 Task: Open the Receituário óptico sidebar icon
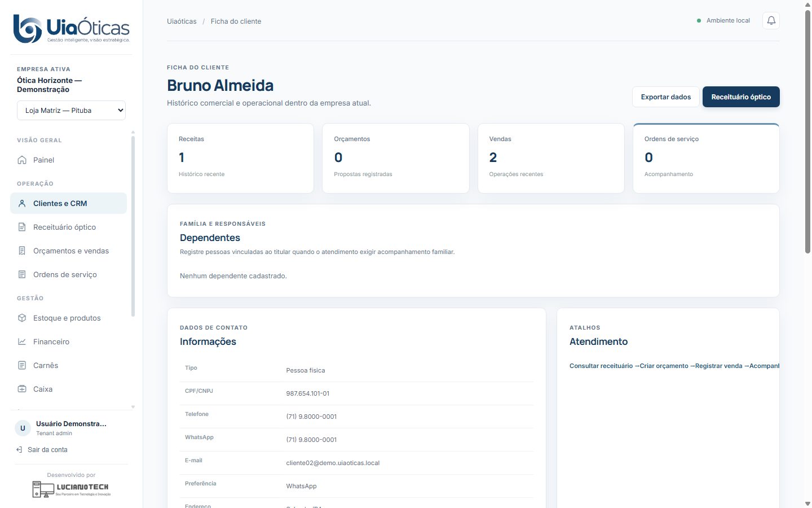click(x=22, y=227)
